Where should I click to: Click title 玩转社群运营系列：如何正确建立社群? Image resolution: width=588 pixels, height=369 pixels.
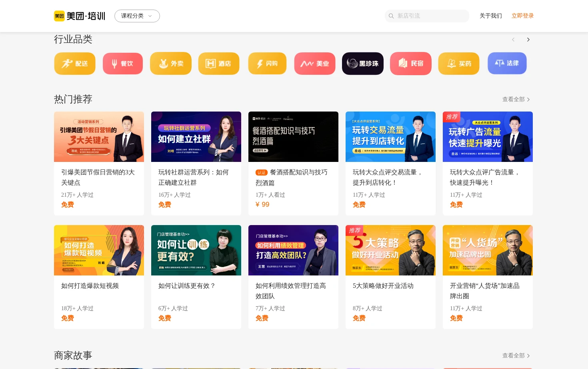click(x=194, y=178)
